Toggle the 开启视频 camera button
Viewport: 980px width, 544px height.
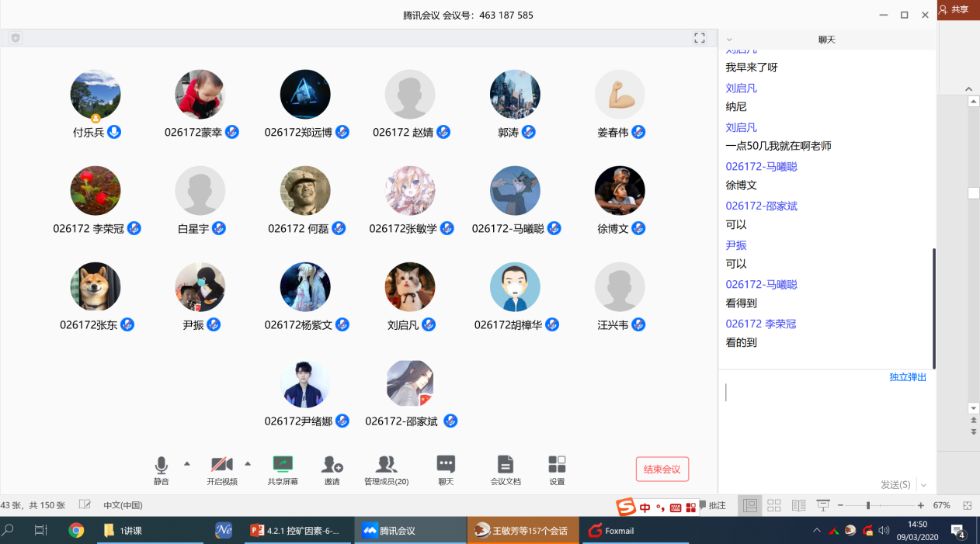click(x=221, y=466)
